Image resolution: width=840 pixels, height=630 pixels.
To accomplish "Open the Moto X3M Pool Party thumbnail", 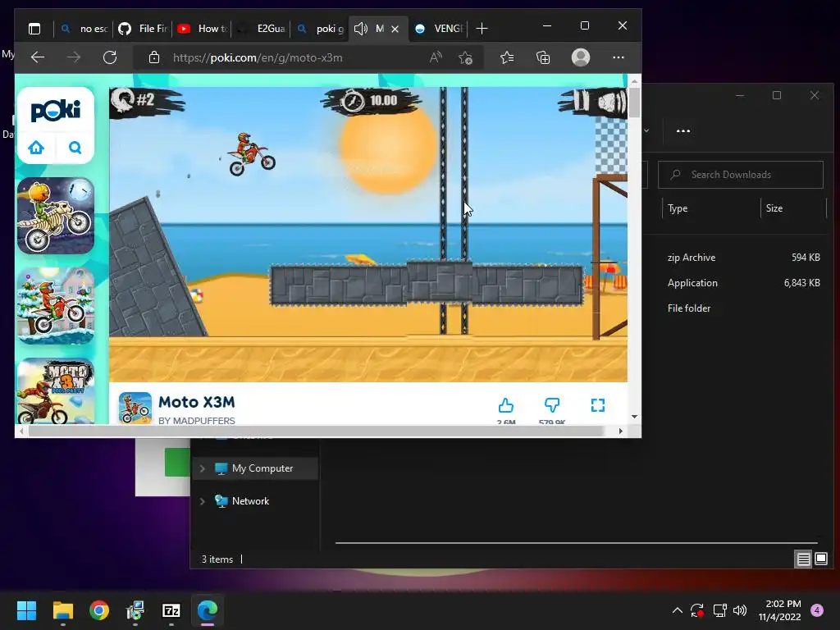I will tap(56, 391).
